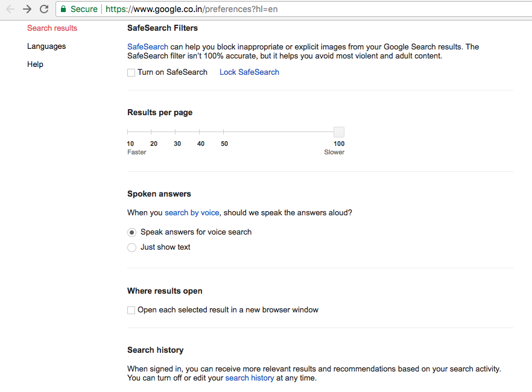Open the Help section in sidebar
This screenshot has width=532, height=392.
point(35,65)
